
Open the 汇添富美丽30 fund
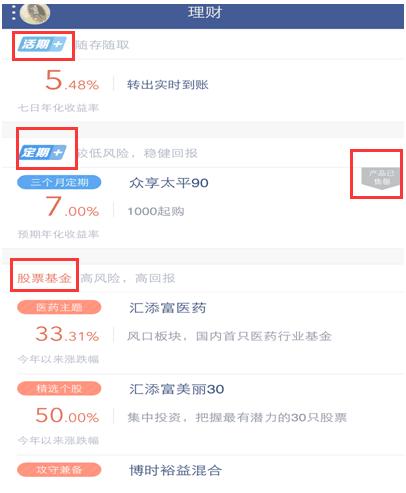pos(176,389)
